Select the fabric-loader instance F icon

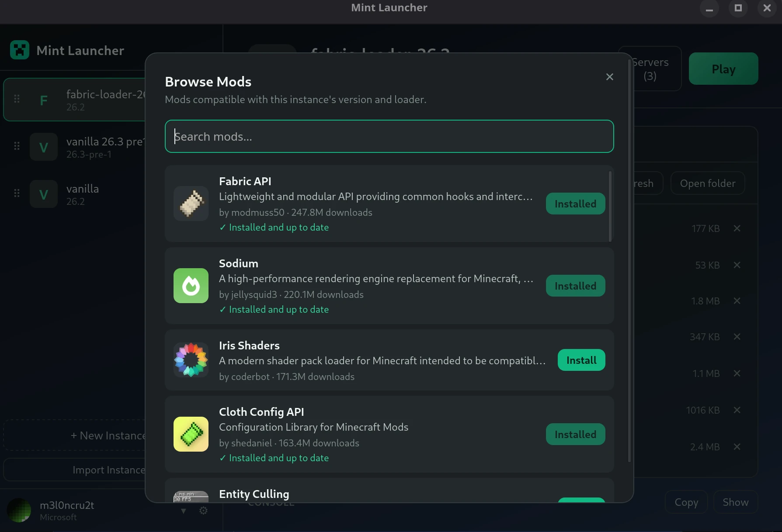coord(44,100)
